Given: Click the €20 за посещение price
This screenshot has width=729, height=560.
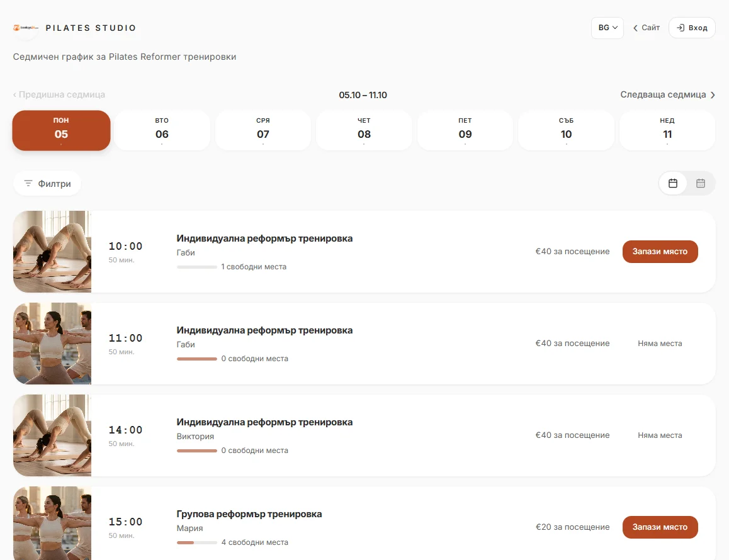Looking at the screenshot, I should tap(572, 527).
